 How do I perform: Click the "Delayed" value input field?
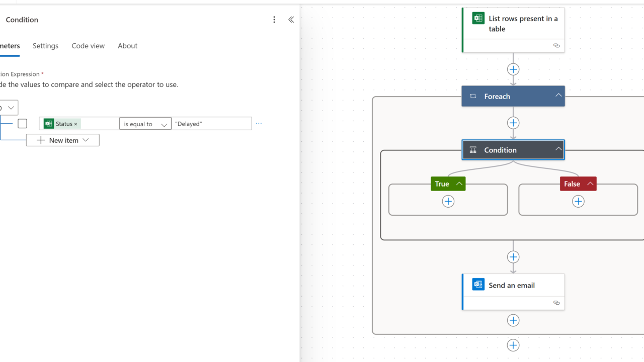211,124
